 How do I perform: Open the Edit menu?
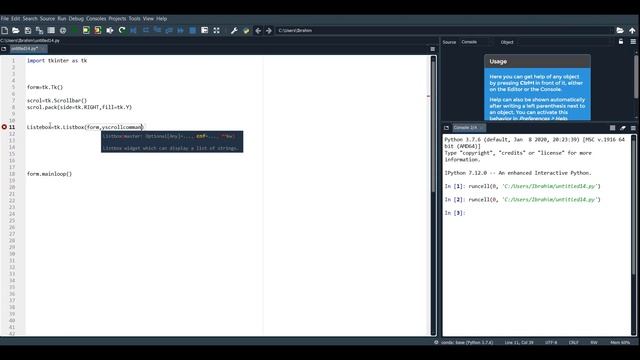(x=16, y=18)
